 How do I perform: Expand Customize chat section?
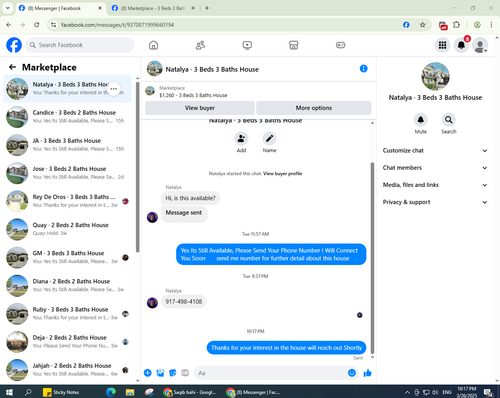pos(435,151)
